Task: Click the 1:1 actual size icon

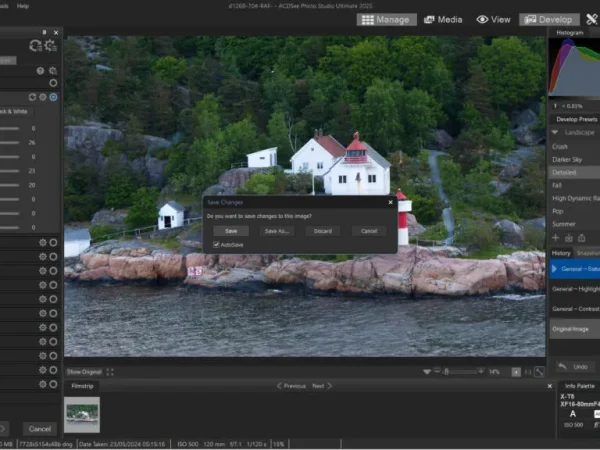Action: (x=528, y=372)
